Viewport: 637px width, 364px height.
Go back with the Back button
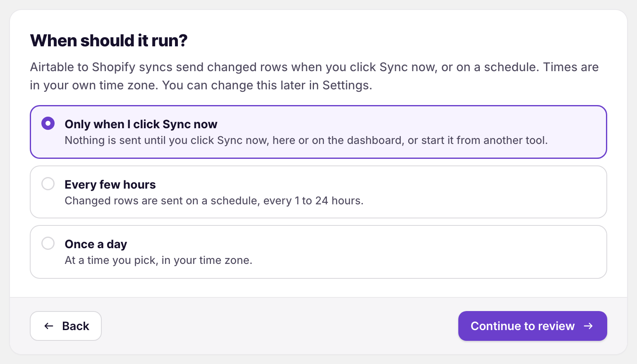click(66, 326)
